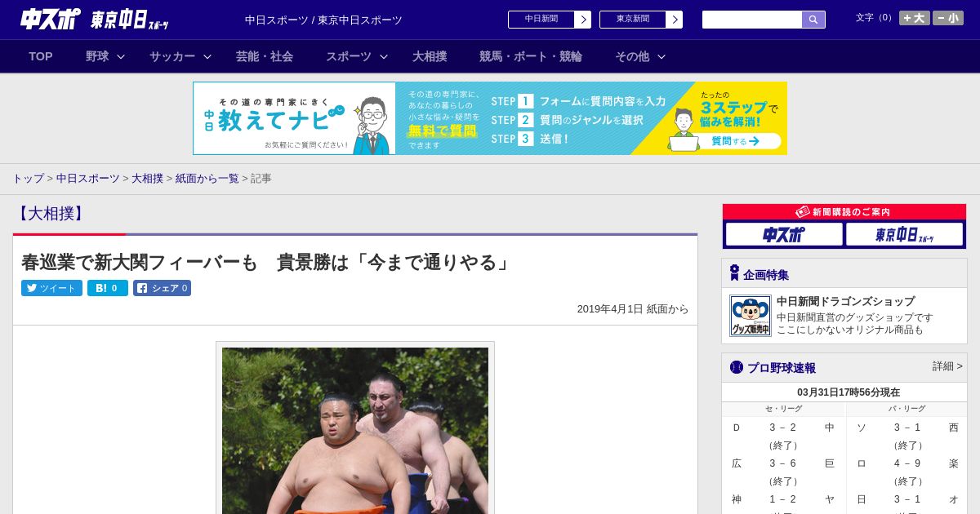
Task: Open the sumo wrestlers article photo
Action: coord(355,430)
